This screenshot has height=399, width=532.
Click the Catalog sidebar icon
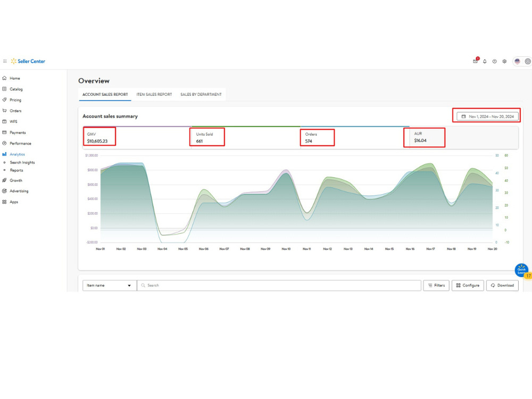pos(4,89)
